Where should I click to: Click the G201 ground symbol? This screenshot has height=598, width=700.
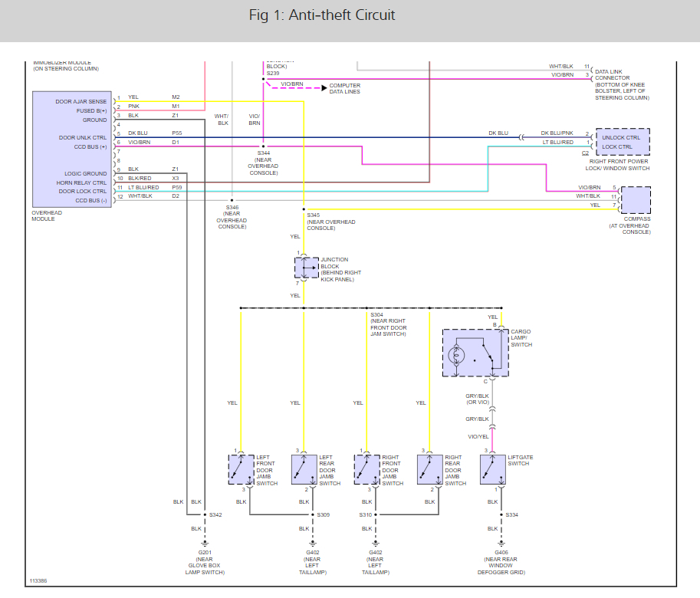[x=205, y=544]
